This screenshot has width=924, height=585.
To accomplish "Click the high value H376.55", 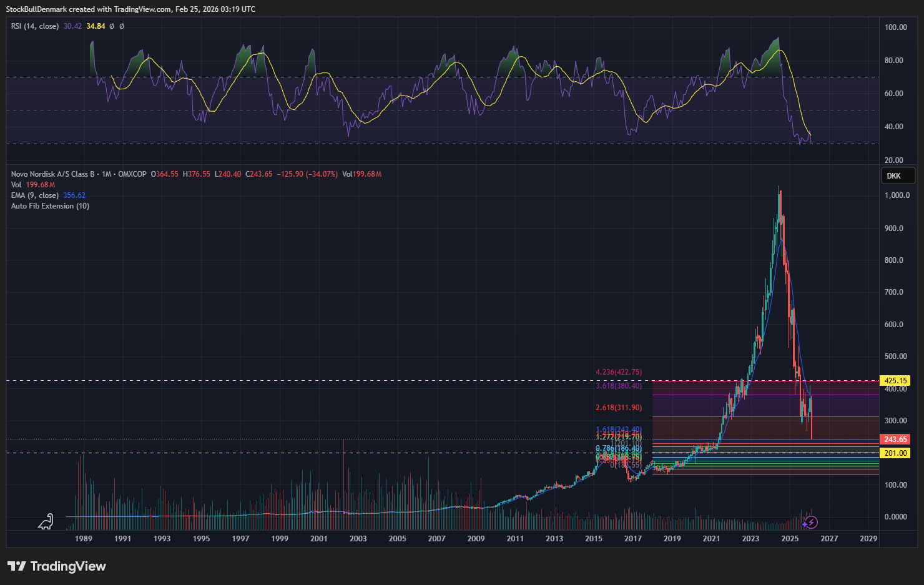I will click(197, 174).
